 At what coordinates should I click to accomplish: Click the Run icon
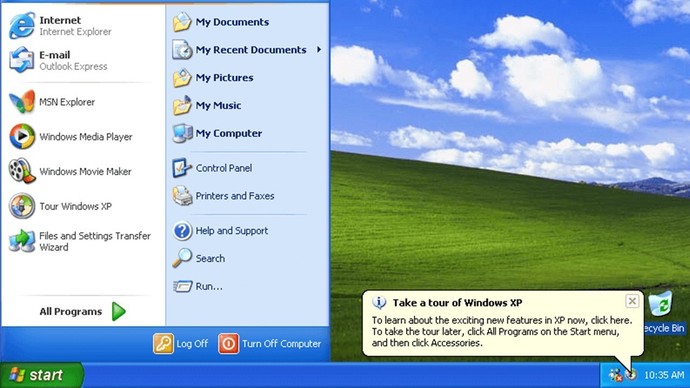[x=182, y=286]
